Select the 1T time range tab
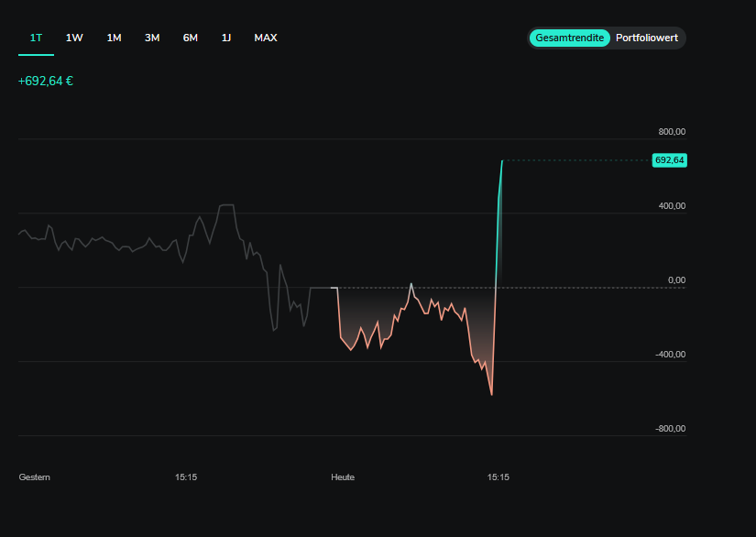756x537 pixels. pyautogui.click(x=36, y=38)
